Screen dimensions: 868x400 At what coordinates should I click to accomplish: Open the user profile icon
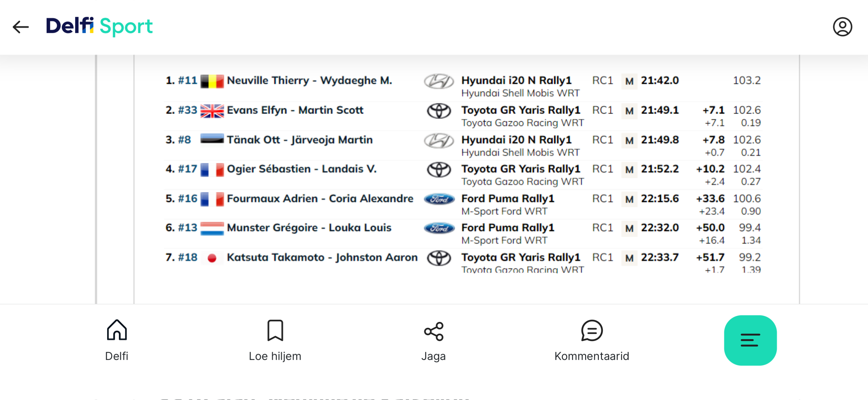[x=843, y=27]
